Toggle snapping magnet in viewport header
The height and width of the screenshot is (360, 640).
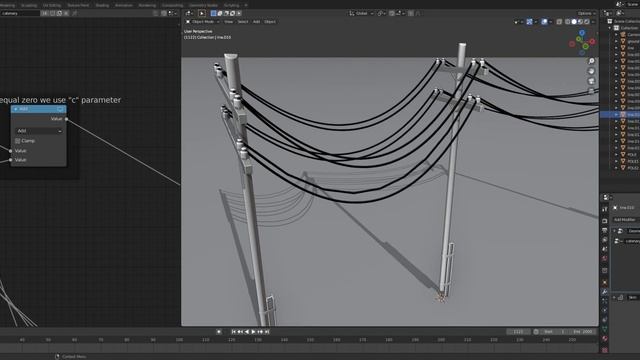coord(392,13)
